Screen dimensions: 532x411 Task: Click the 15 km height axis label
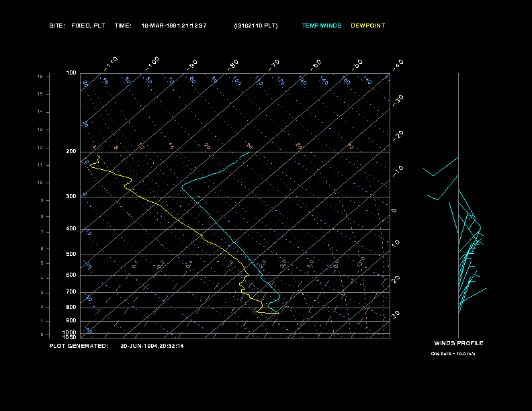click(x=40, y=94)
